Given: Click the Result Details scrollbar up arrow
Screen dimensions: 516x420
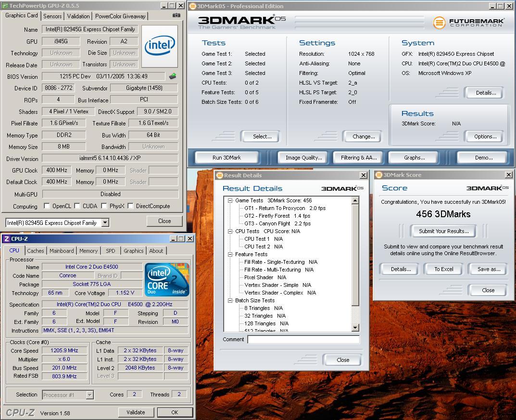Looking at the screenshot, I should 355,200.
